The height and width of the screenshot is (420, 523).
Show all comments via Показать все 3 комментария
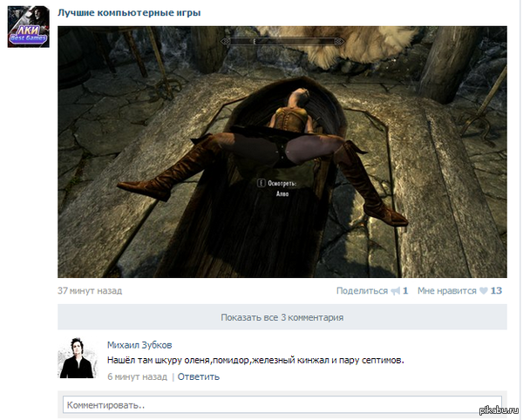[282, 317]
